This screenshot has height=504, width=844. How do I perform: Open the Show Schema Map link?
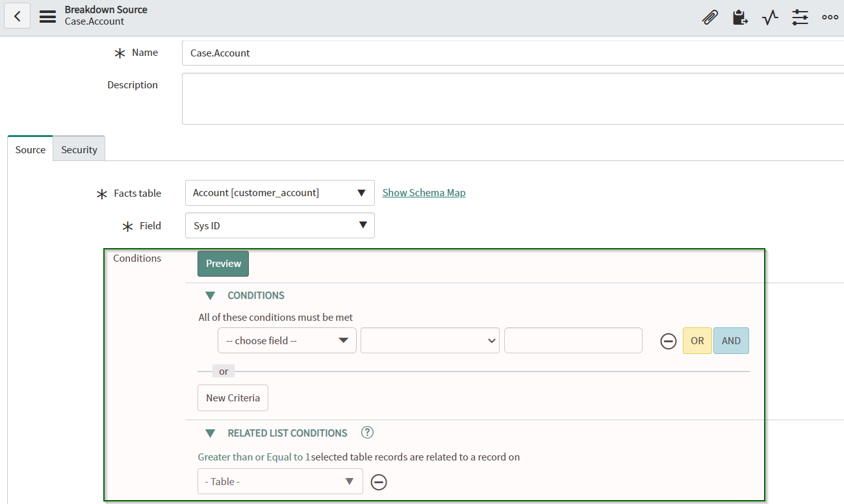click(424, 193)
